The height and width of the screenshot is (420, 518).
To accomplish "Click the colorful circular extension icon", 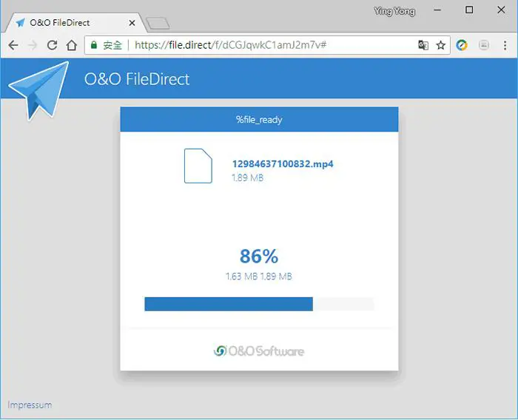I will pyautogui.click(x=462, y=45).
